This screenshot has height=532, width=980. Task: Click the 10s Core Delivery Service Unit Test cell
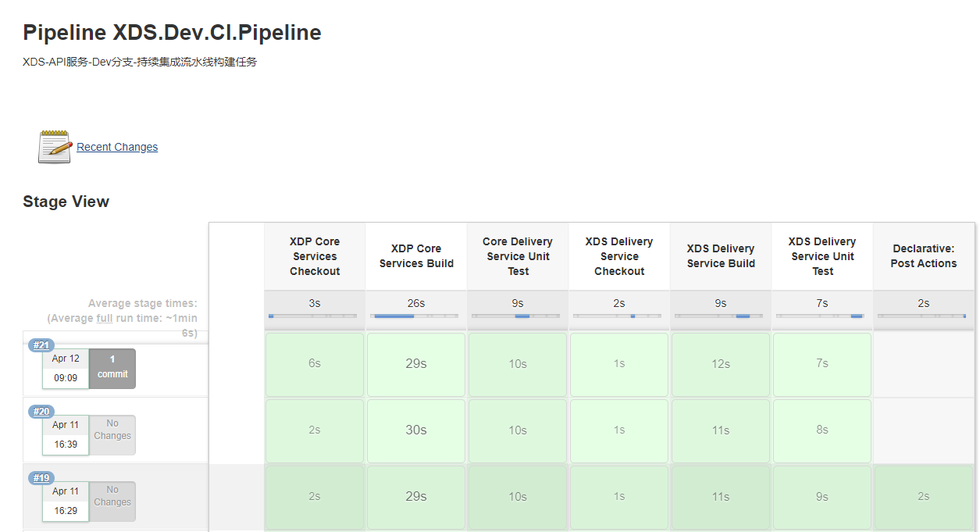(x=517, y=363)
